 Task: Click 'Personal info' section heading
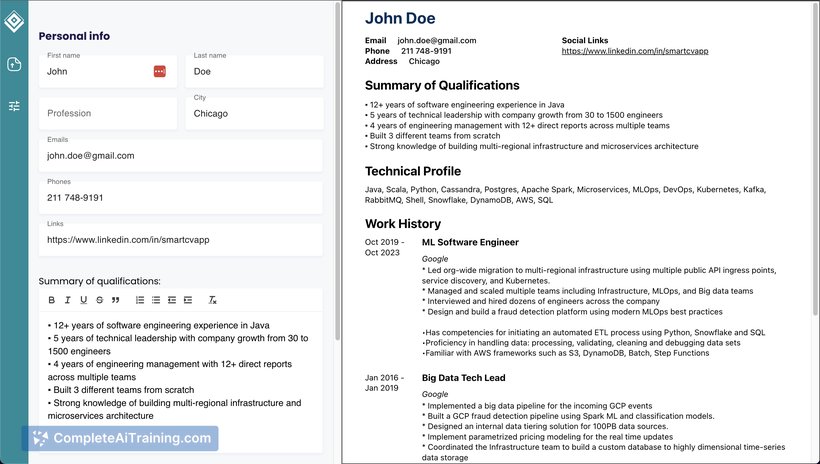coord(74,36)
